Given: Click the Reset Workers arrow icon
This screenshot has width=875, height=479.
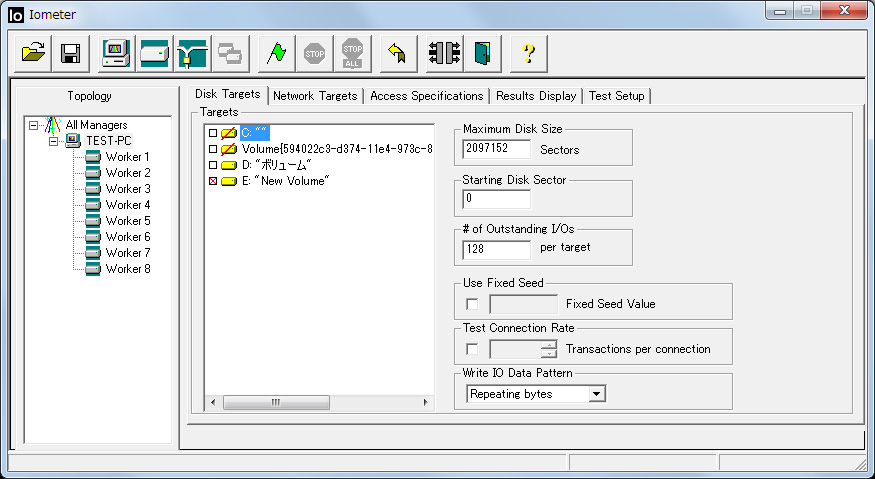Looking at the screenshot, I should tap(396, 54).
